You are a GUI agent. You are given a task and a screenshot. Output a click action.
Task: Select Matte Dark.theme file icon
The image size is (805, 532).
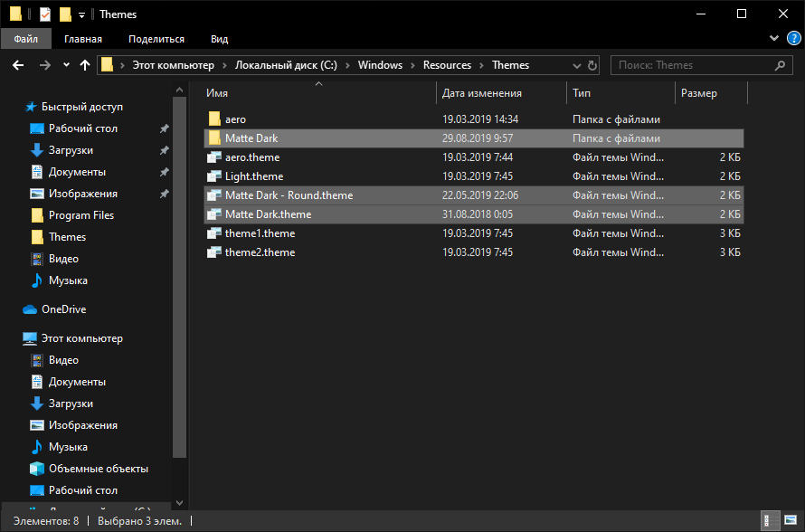214,214
